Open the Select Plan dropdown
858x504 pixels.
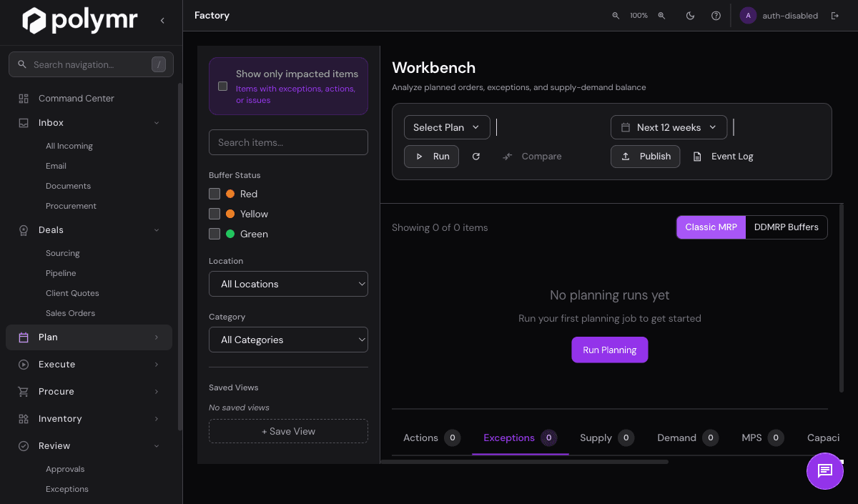click(447, 127)
